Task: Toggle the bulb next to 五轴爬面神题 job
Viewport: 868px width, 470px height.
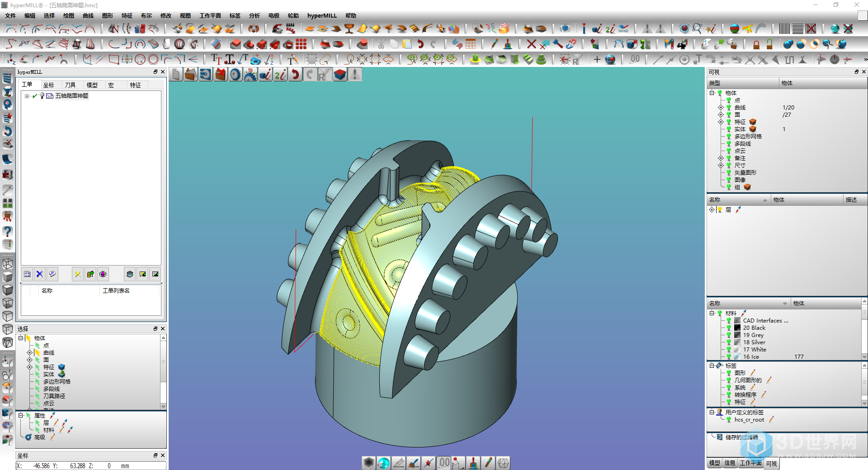Action: 42,95
